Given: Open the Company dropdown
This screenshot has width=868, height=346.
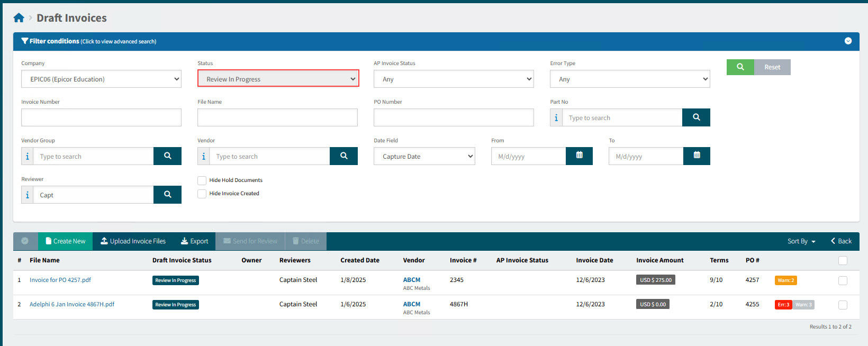Looking at the screenshot, I should [101, 79].
